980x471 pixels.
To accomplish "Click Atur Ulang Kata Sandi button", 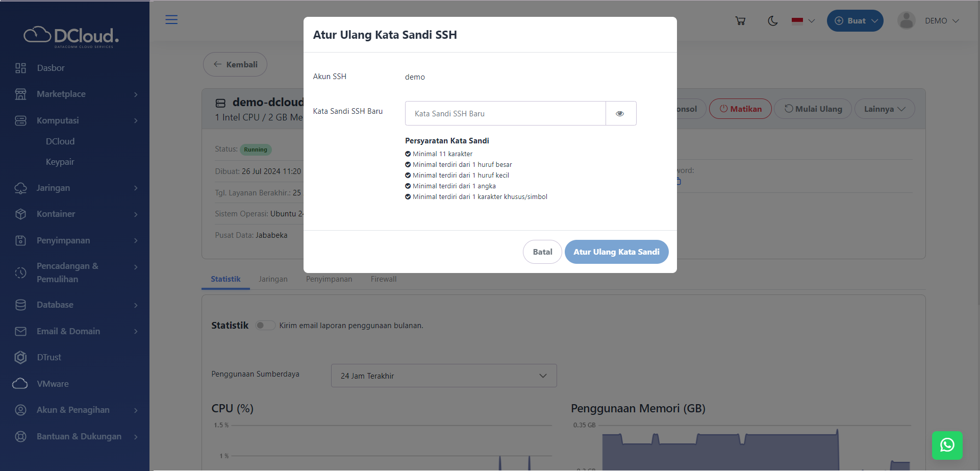I will click(x=616, y=252).
